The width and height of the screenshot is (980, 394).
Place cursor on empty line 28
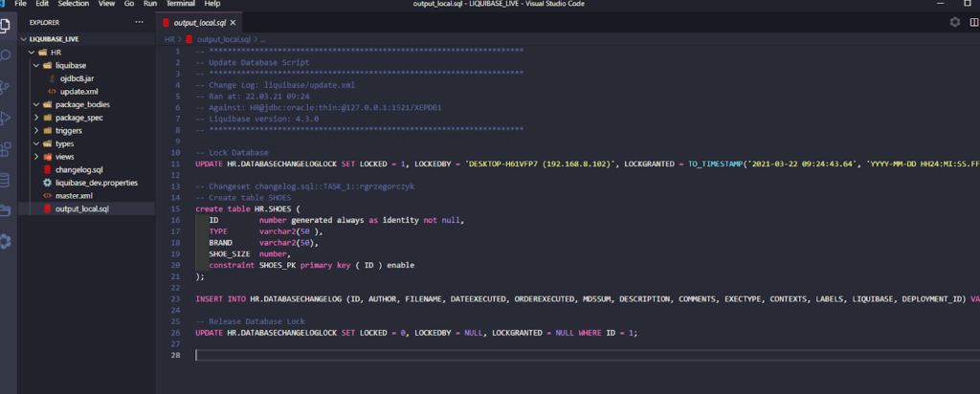(383, 354)
